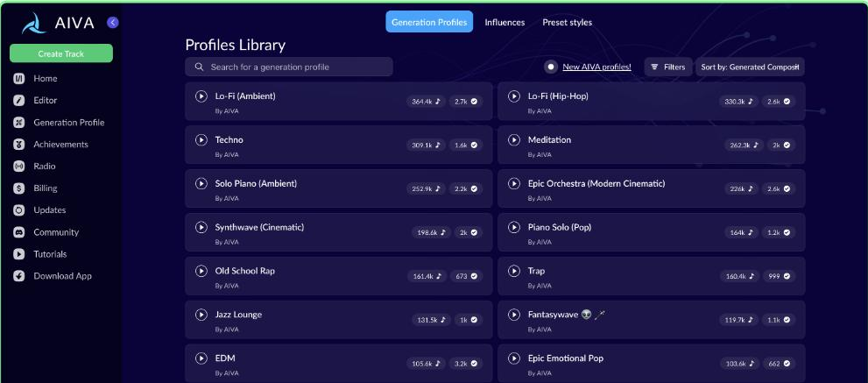Viewport: 868px width, 383px height.
Task: Click Piano Solo (Pop) 1.2k badge
Action: tap(779, 233)
